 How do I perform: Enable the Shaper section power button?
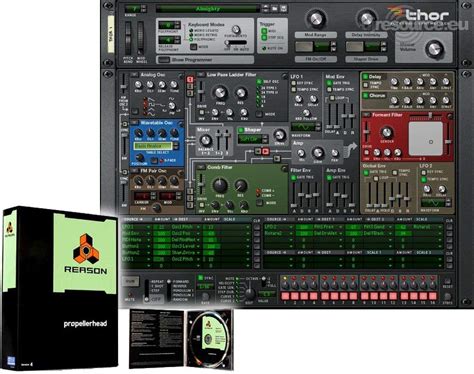[x=241, y=130]
